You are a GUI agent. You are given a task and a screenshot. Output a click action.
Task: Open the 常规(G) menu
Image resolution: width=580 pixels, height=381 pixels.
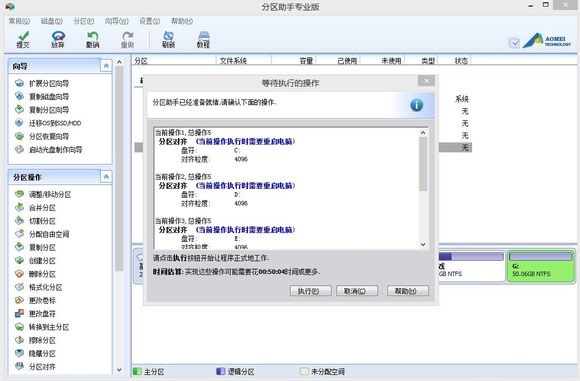click(19, 21)
